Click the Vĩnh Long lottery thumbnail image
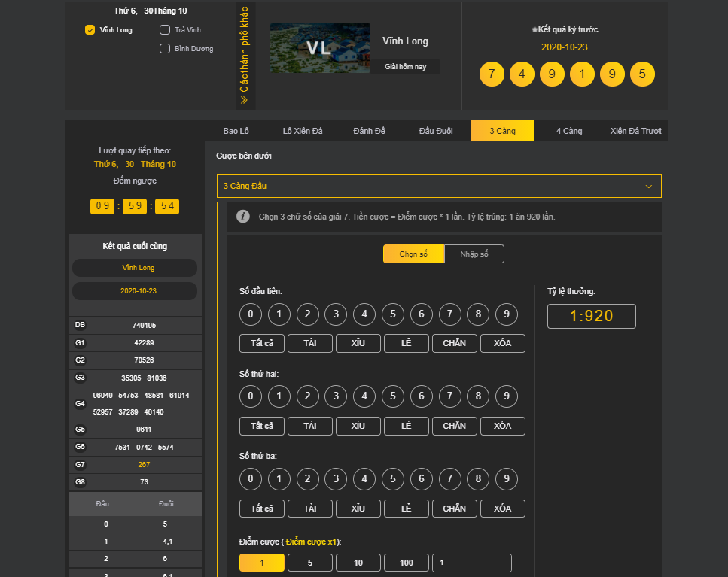Viewport: 728px width, 577px height. point(320,48)
